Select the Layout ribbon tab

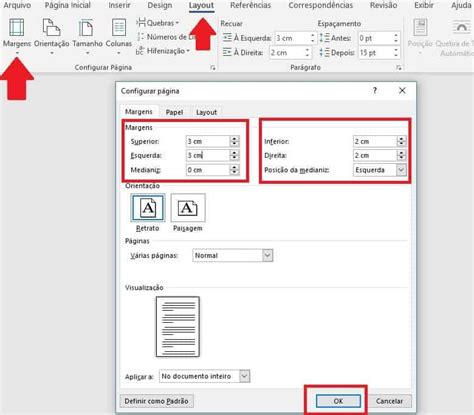(x=201, y=6)
